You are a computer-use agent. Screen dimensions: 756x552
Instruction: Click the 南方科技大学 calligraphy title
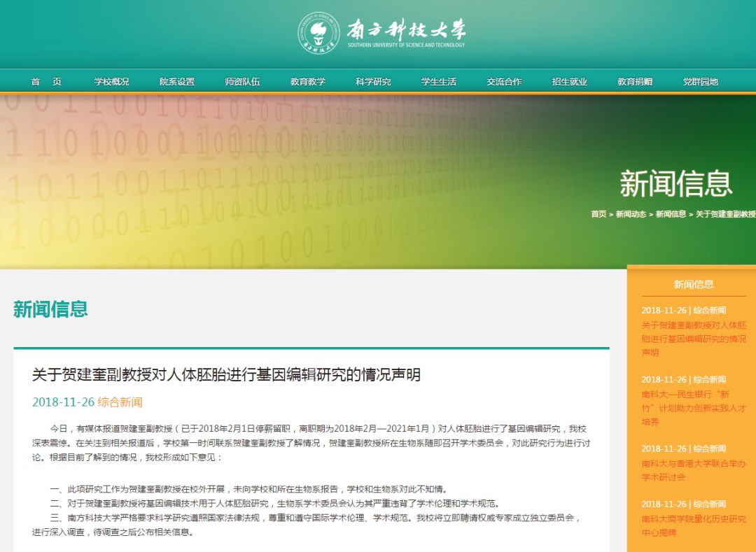pos(406,29)
